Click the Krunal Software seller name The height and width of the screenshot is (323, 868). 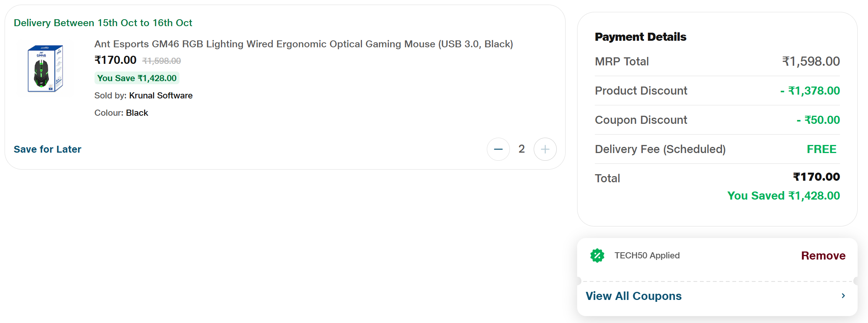tap(161, 95)
